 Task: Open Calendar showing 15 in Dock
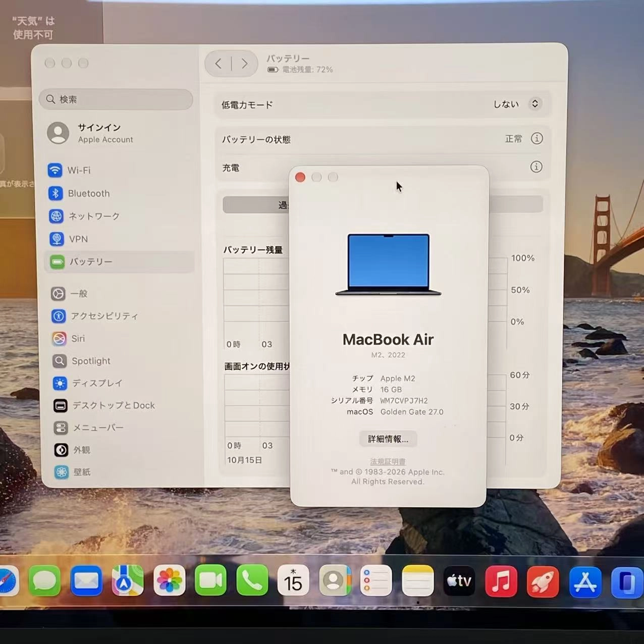click(293, 581)
